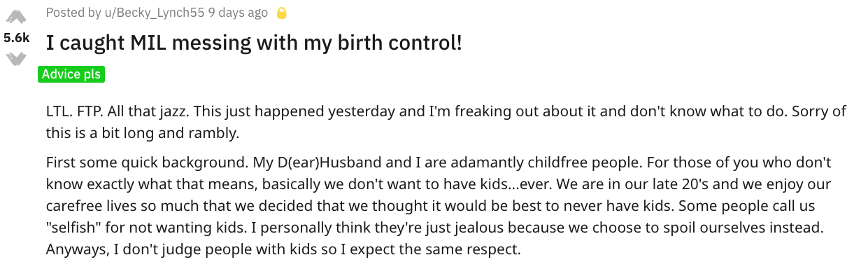Click the word "D(ear)Husband" in the post
Image resolution: width=868 pixels, height=262 pixels.
(325, 163)
